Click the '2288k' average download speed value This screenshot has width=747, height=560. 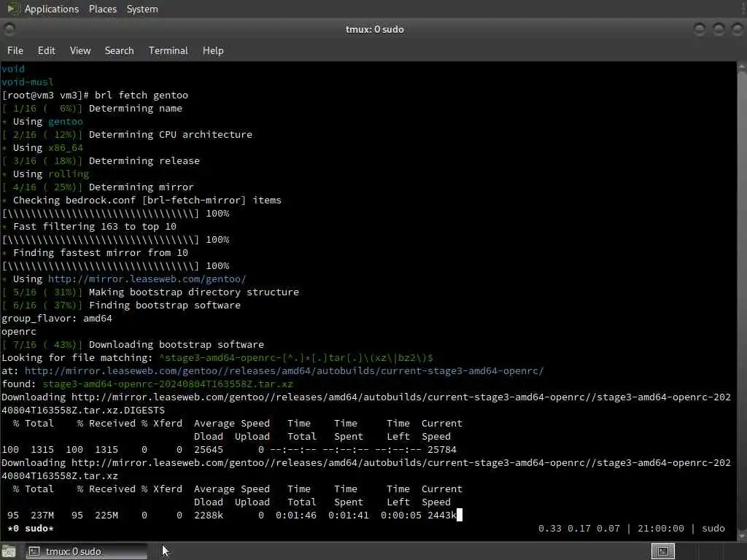tap(208, 516)
